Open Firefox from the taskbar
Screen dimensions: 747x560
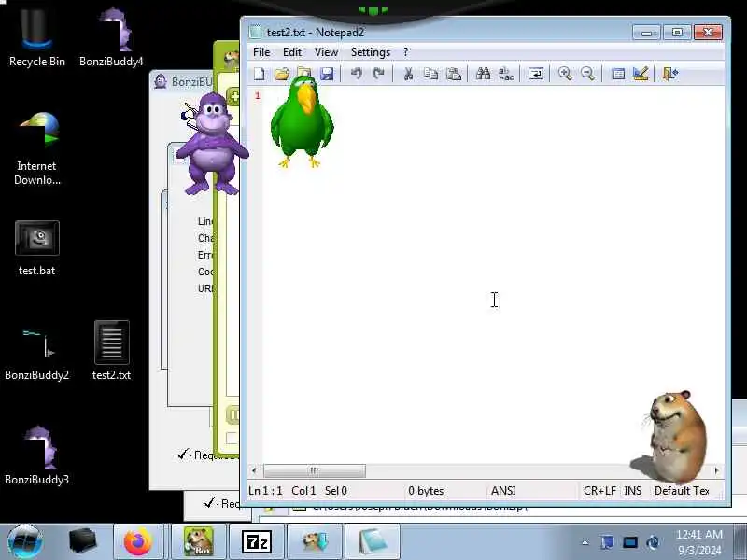tap(138, 542)
